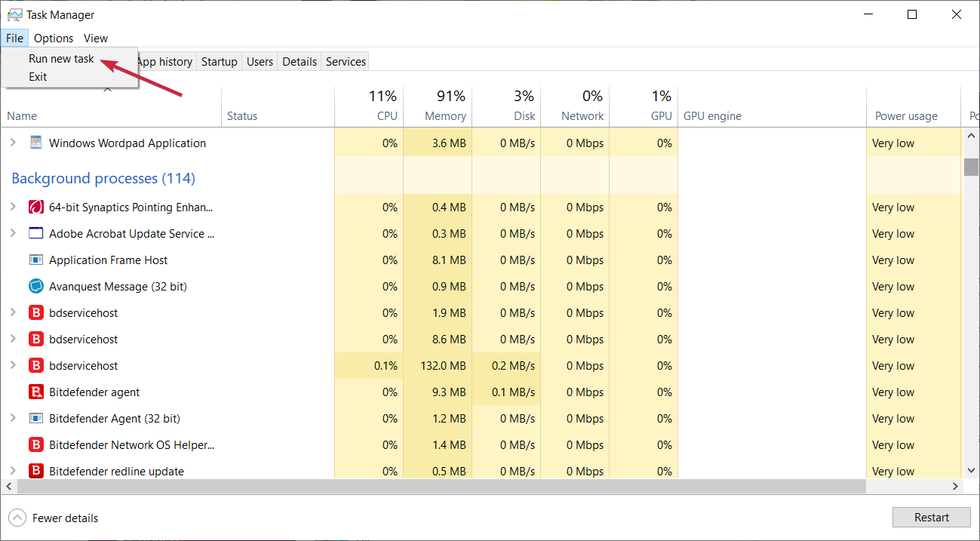Sort processes by CPU column
980x541 pixels.
(369, 106)
